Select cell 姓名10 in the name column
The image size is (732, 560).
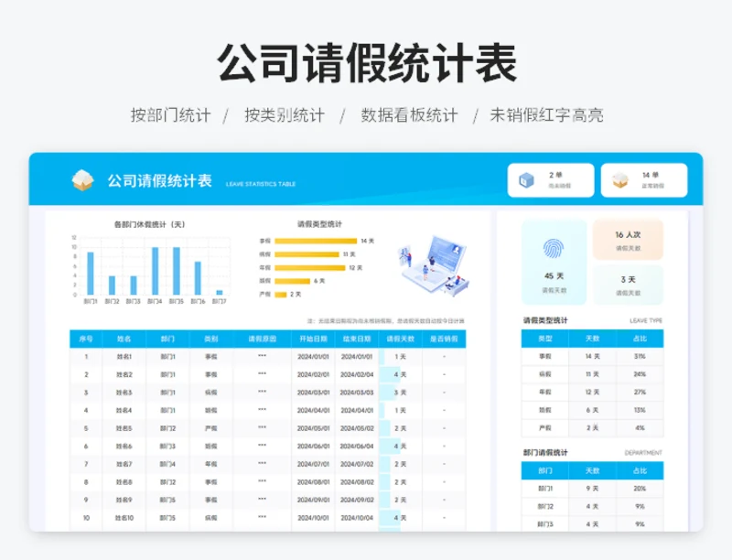pyautogui.click(x=124, y=518)
